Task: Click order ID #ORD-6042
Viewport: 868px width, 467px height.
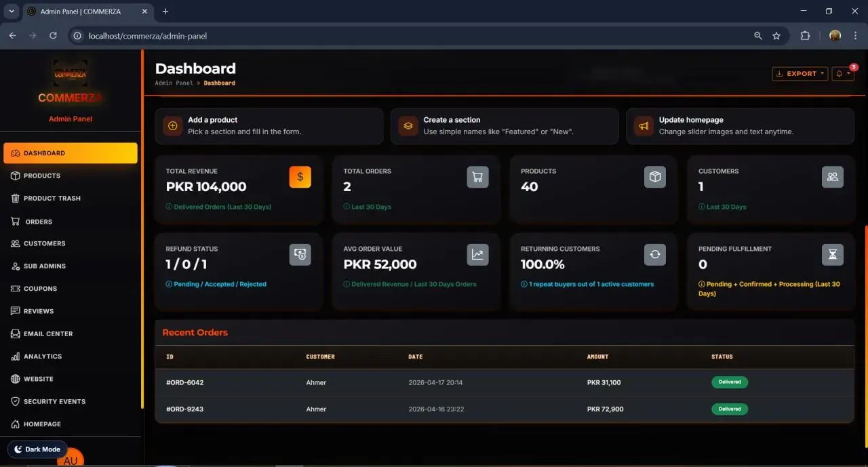Action: tap(185, 383)
